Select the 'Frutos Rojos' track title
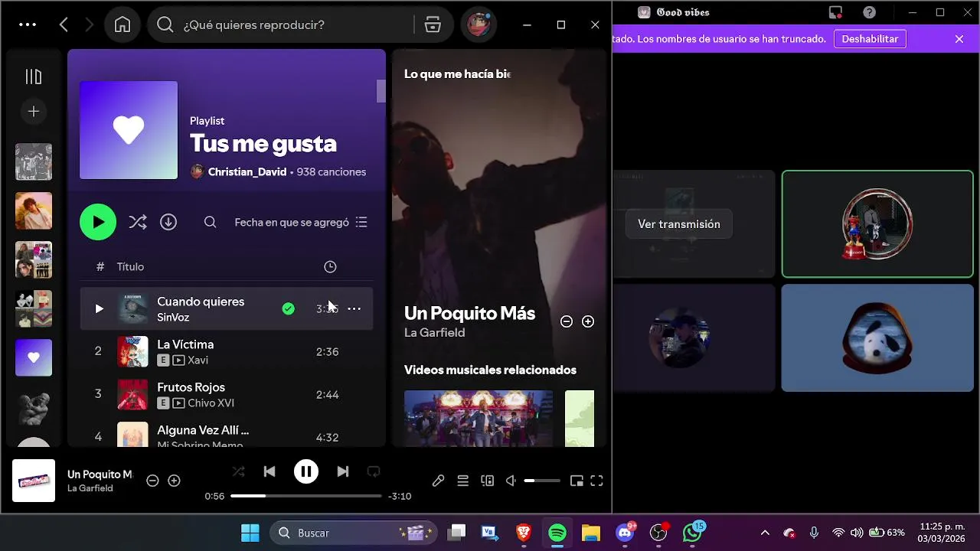980x551 pixels. pos(191,387)
